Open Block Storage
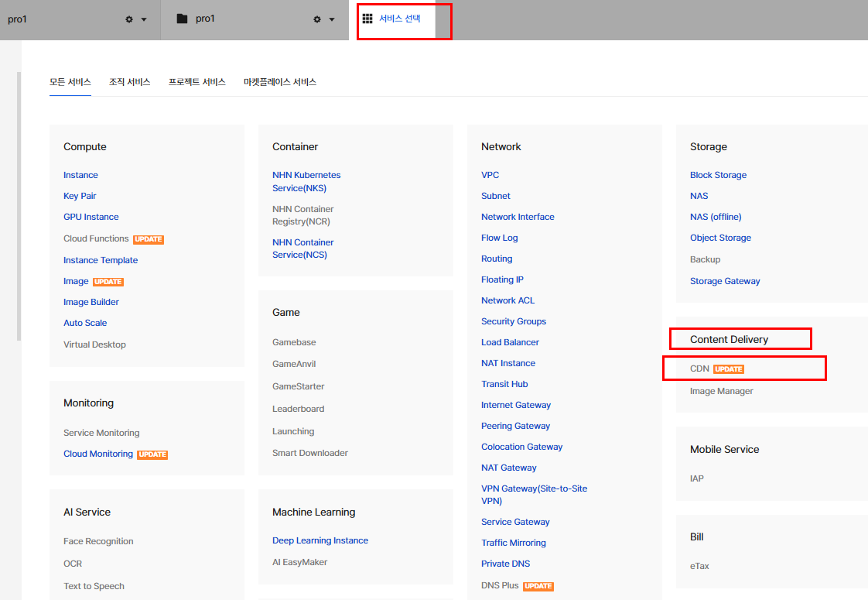Viewport: 868px width, 600px height. pos(718,175)
